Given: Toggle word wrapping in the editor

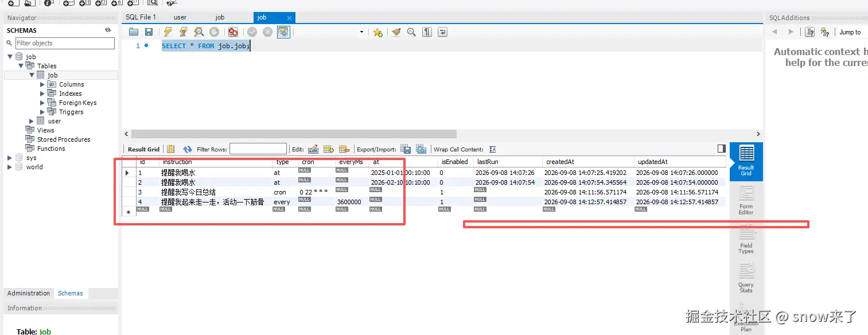Looking at the screenshot, I should click(442, 32).
